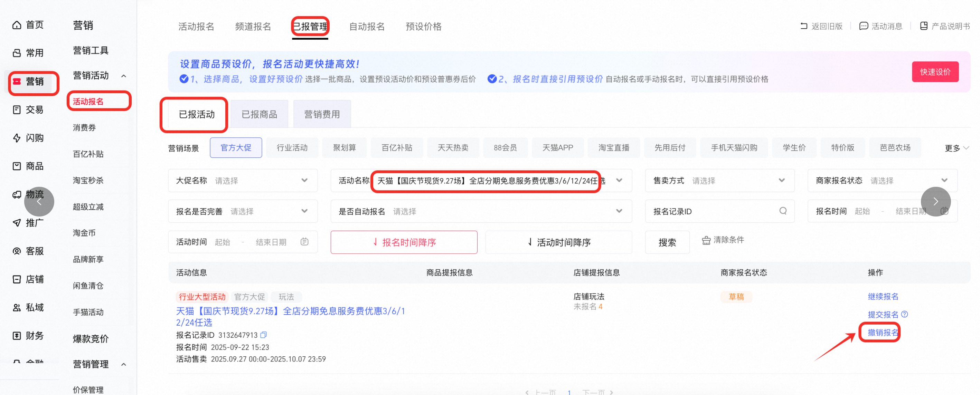Viewport: 980px width, 395px height.
Task: Open the 推广 paper-plane icon
Action: [x=17, y=223]
